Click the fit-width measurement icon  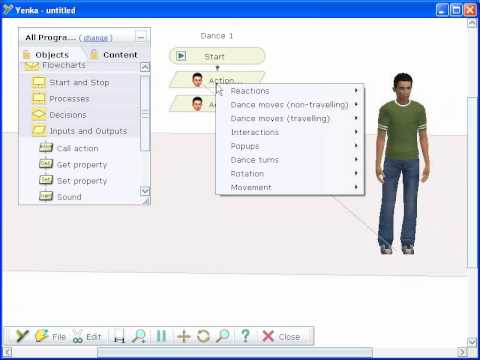(x=119, y=336)
